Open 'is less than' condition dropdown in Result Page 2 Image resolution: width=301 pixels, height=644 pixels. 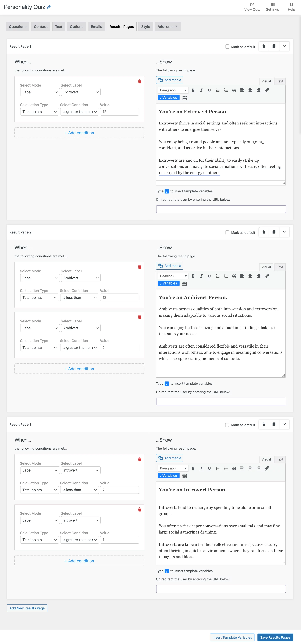click(79, 297)
